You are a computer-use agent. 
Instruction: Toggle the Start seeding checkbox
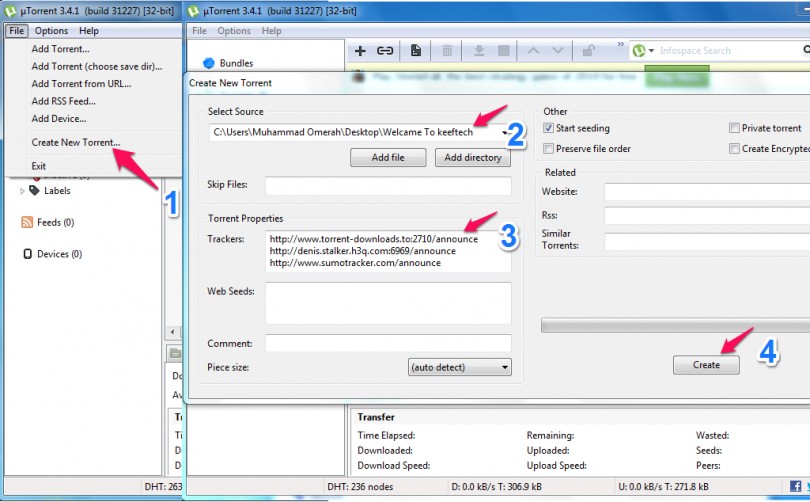click(x=548, y=128)
